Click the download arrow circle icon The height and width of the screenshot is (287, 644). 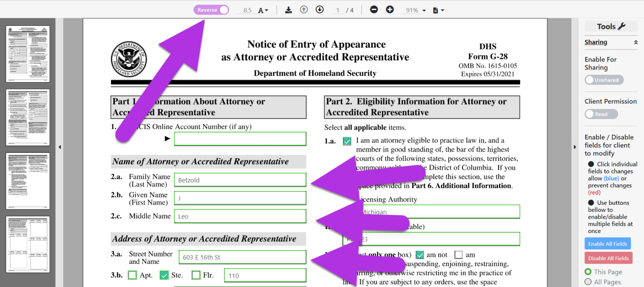click(319, 9)
